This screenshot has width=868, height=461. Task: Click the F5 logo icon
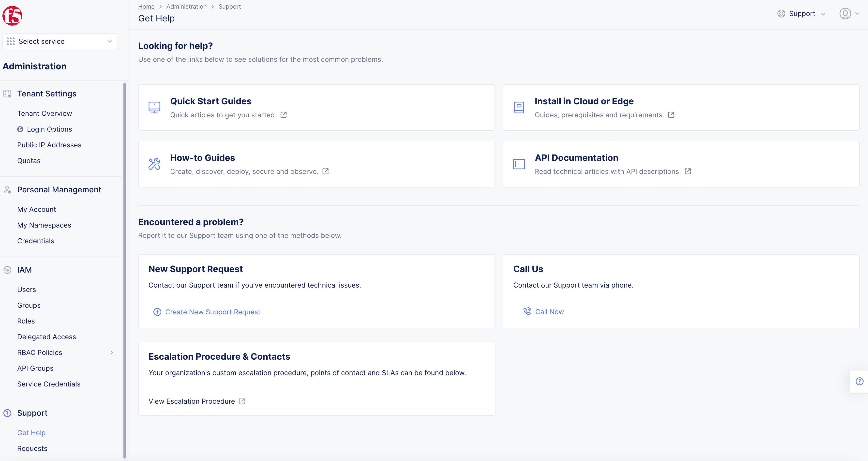point(12,15)
